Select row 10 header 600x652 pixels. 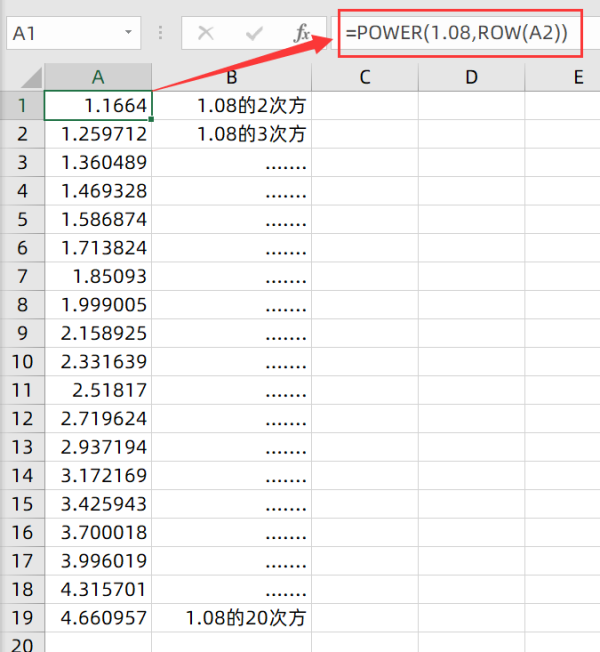coord(22,361)
